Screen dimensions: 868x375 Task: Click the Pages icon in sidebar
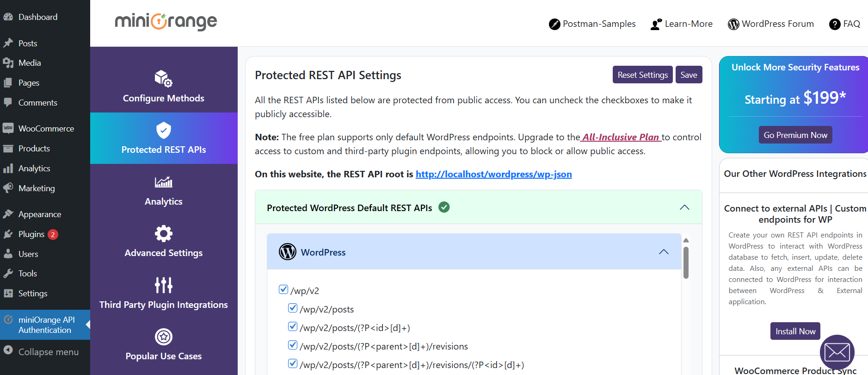point(8,83)
